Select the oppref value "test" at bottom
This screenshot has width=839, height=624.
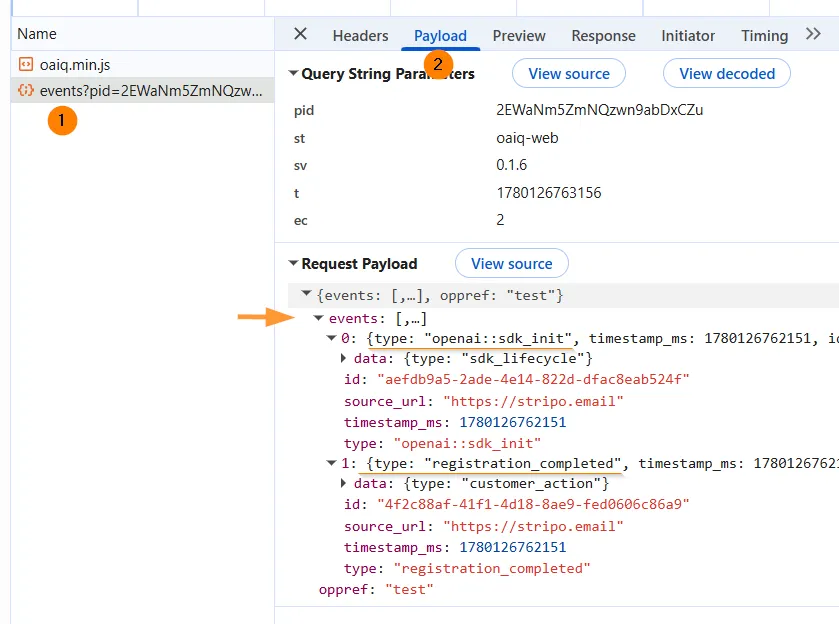tap(409, 590)
